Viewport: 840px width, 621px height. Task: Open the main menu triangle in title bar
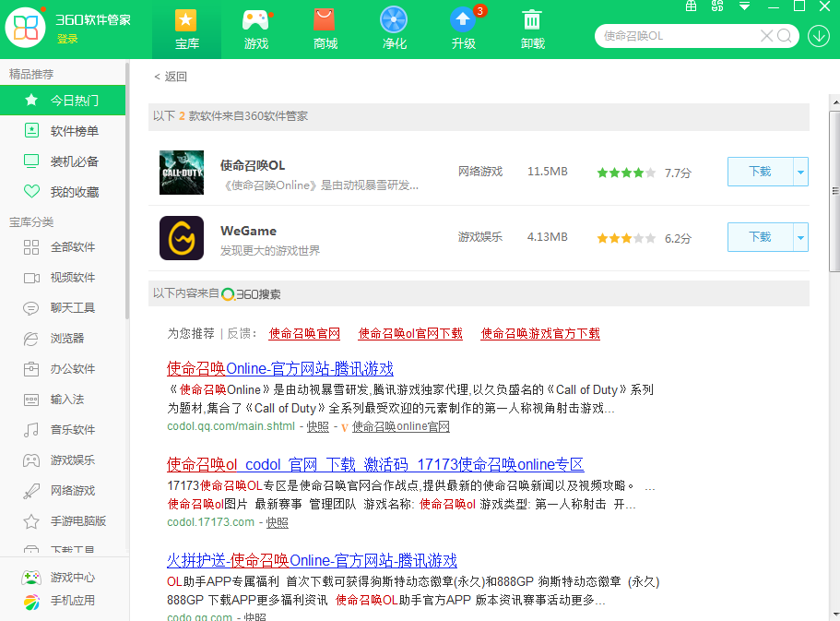(744, 6)
